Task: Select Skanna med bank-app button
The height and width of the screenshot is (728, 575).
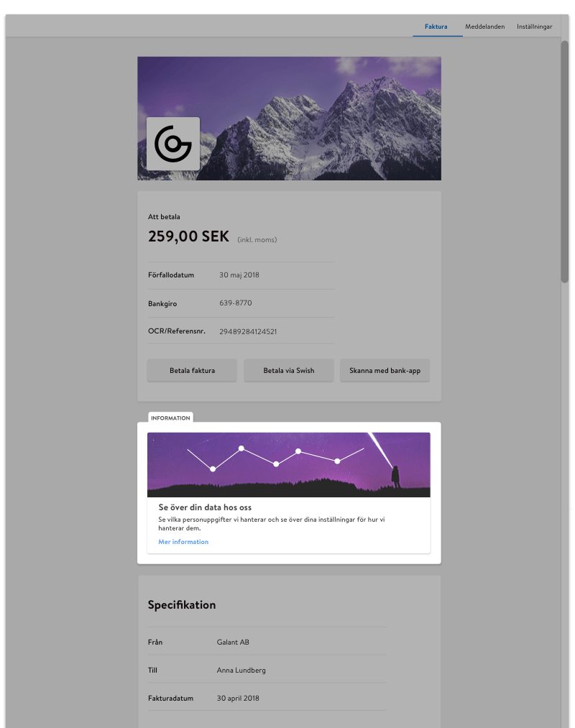Action: pos(385,371)
